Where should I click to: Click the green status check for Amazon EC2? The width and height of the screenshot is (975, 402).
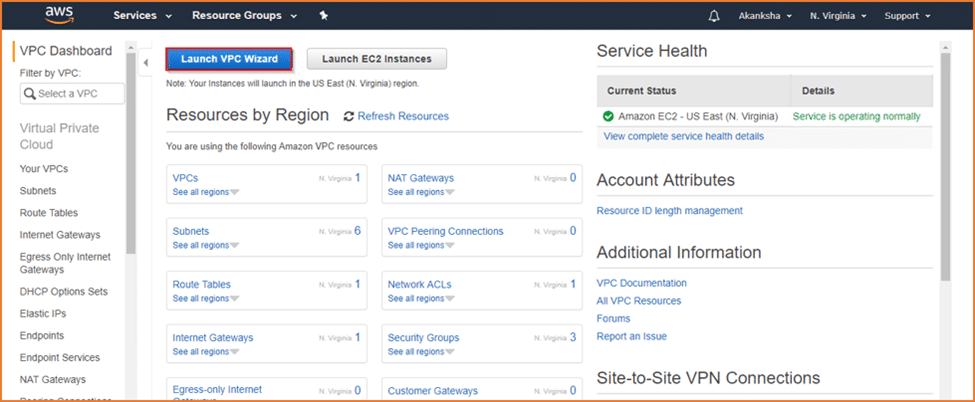pyautogui.click(x=608, y=116)
